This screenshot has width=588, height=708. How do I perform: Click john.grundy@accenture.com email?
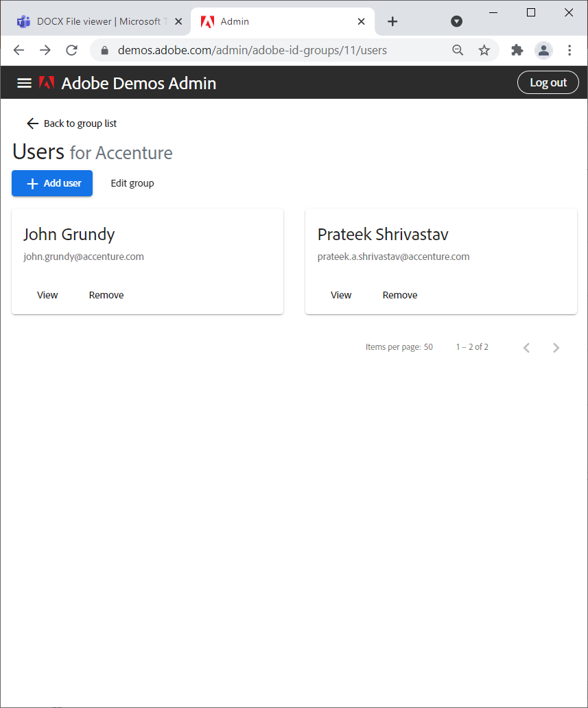point(84,257)
